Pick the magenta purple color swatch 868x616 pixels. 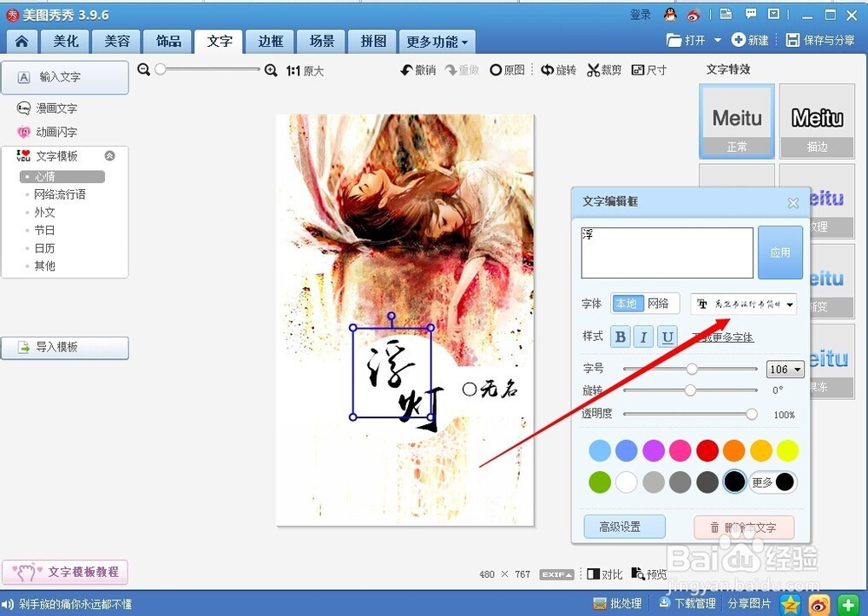click(654, 450)
